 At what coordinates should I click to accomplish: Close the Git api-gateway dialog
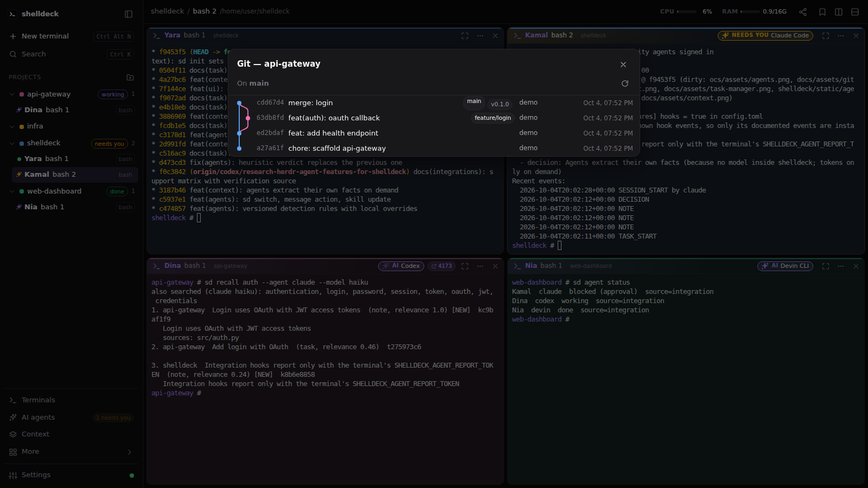[x=623, y=65]
